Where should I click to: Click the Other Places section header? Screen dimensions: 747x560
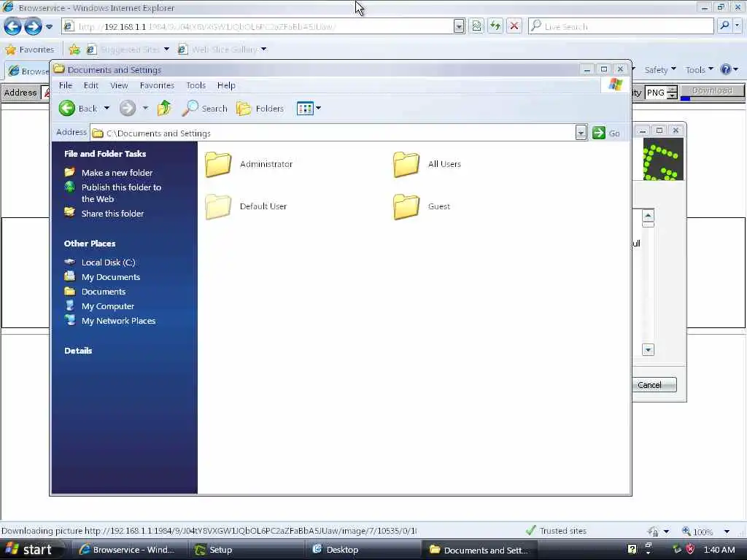tap(90, 244)
